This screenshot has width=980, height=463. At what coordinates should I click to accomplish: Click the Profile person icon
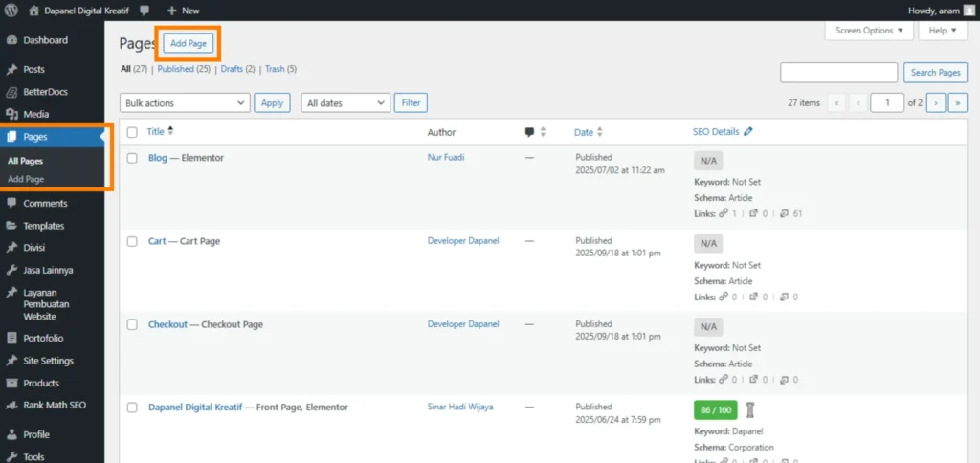point(11,434)
